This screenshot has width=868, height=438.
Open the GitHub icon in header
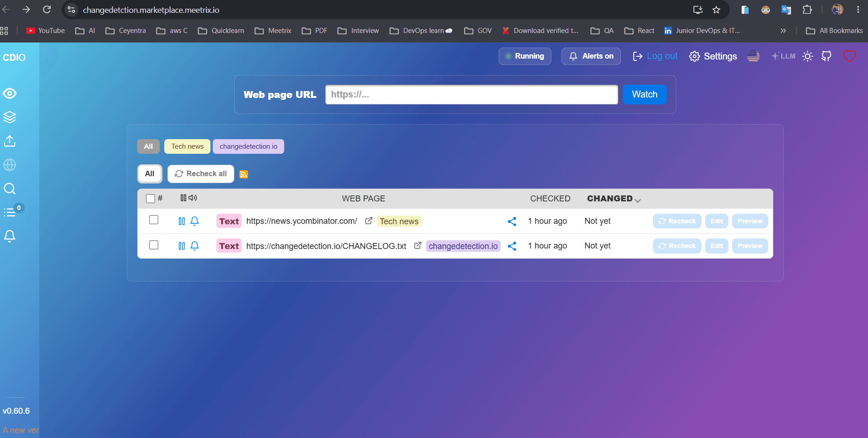point(826,56)
